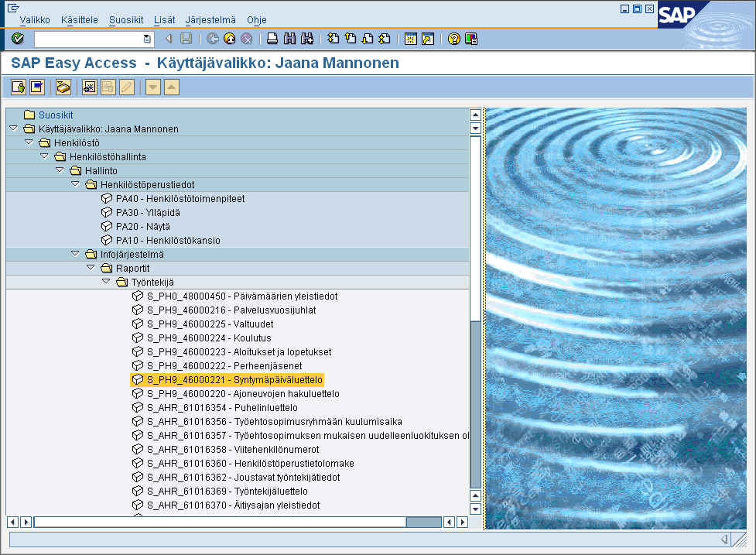Select the Päivämäärien yleistiedot report
Viewport: 756px width, 555px height.
242,296
